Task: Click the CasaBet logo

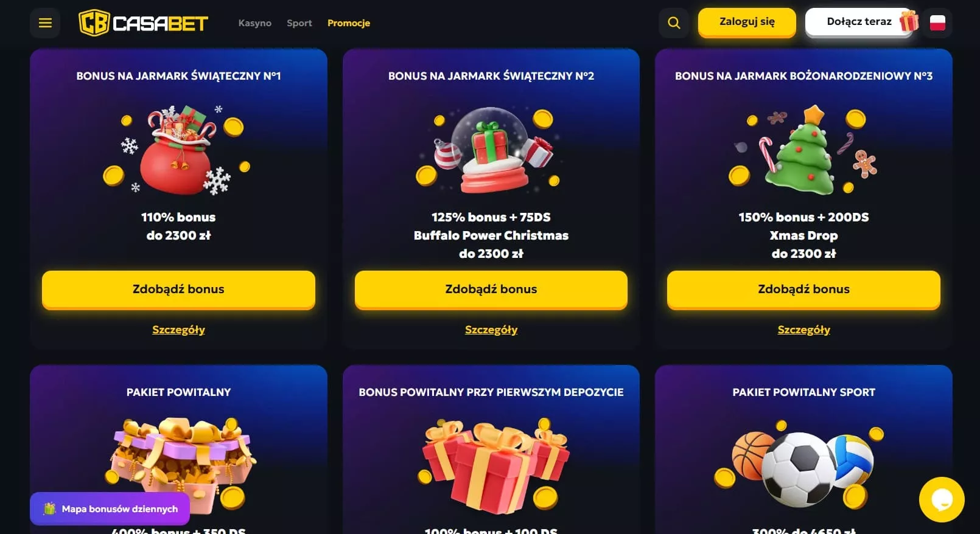Action: (144, 23)
